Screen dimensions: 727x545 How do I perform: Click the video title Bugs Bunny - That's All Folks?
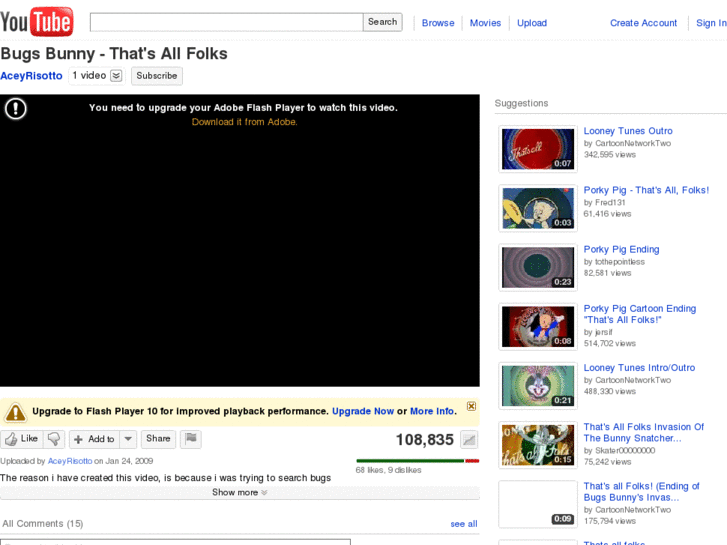pos(114,54)
